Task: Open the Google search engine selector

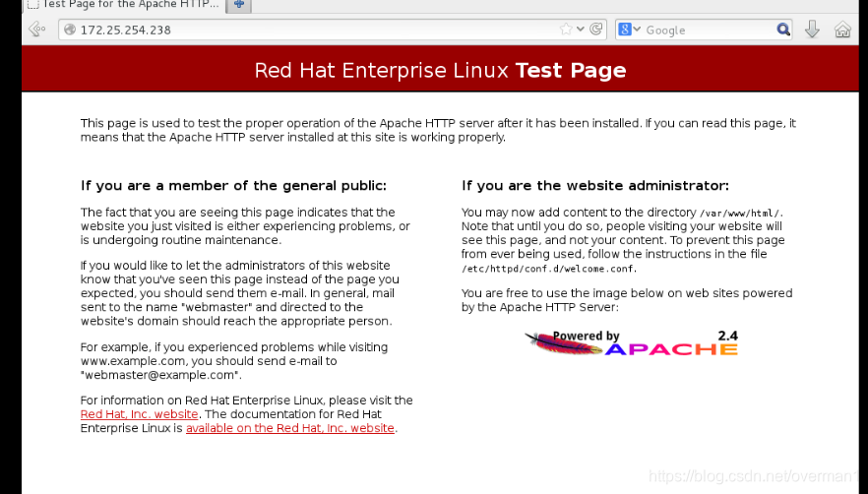Action: (x=629, y=30)
